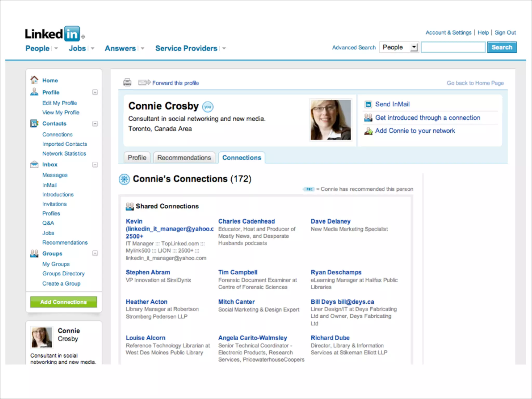Click the Search button
The height and width of the screenshot is (399, 532).
point(502,47)
